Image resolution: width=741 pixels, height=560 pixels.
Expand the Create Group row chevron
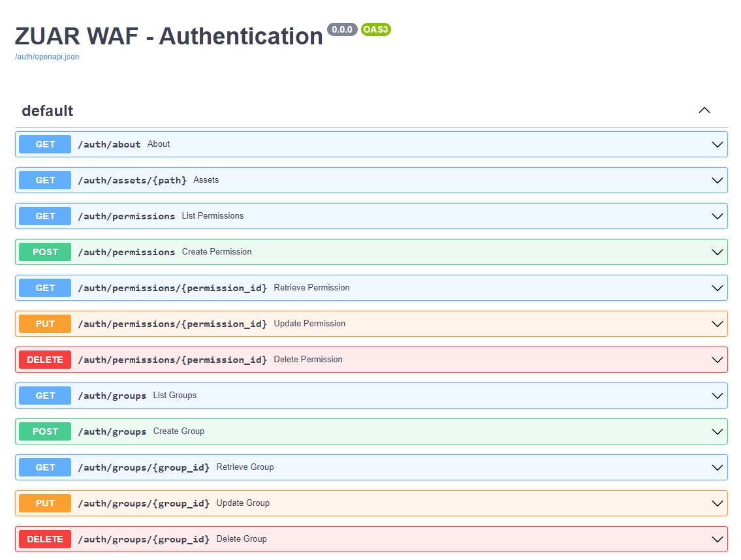(717, 432)
